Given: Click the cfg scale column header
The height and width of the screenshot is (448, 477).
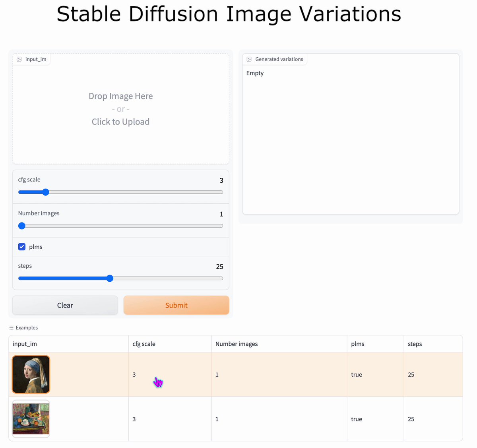Looking at the screenshot, I should [144, 344].
